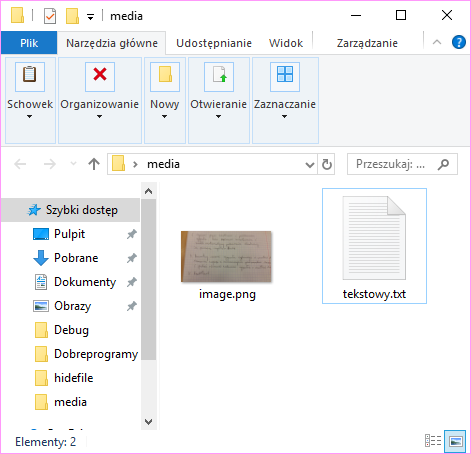This screenshot has height=454, width=471.
Task: Open Obrazy folder in sidebar
Action: pyautogui.click(x=72, y=306)
